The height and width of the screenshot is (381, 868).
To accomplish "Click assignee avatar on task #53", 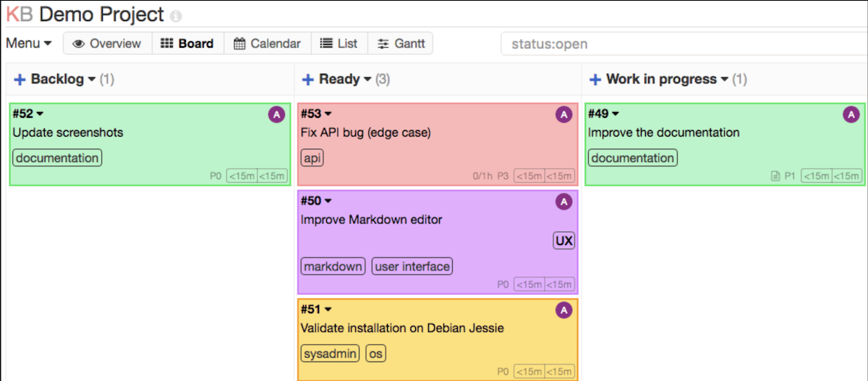I will (564, 114).
